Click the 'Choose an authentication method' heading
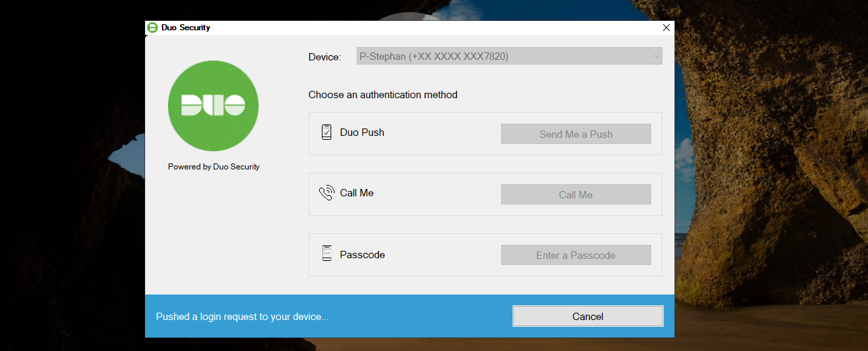 coord(383,95)
